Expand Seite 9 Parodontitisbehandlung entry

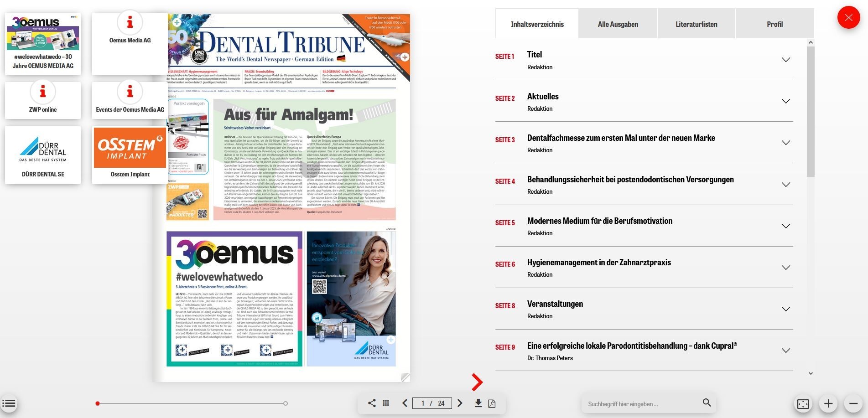coord(785,351)
